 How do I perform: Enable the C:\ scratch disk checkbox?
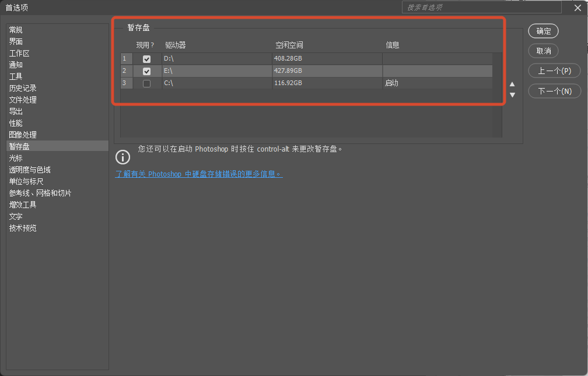tap(146, 83)
